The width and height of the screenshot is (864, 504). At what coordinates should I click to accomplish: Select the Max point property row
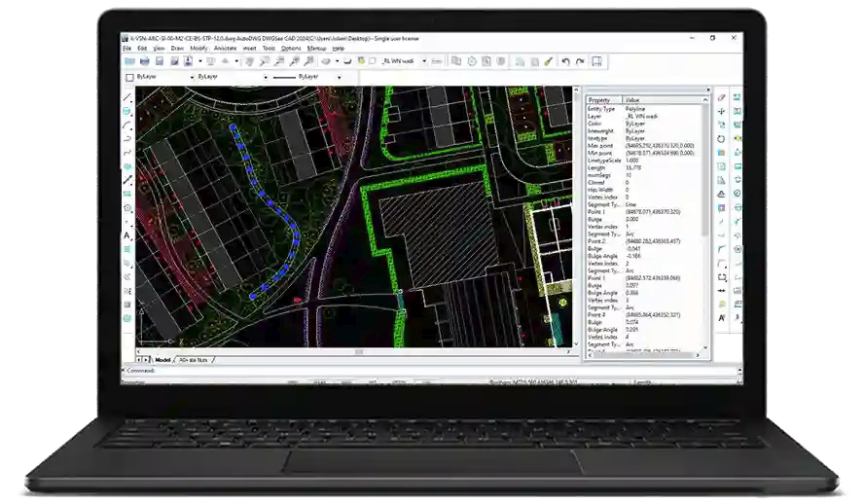click(643, 145)
